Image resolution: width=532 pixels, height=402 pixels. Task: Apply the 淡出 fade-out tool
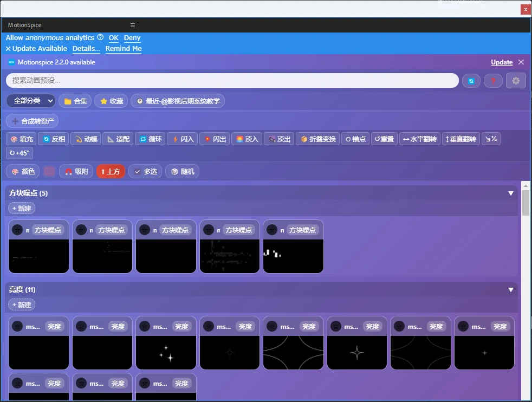279,139
